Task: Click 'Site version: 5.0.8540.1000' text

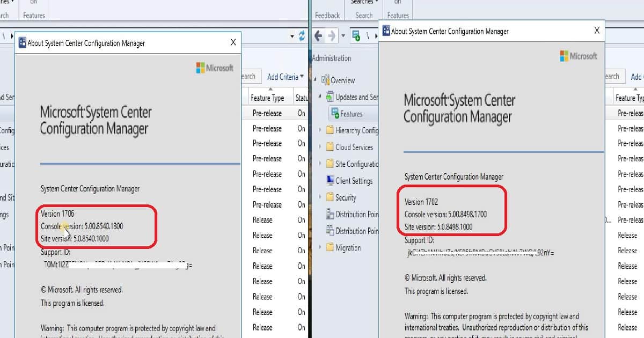Action: [x=75, y=238]
